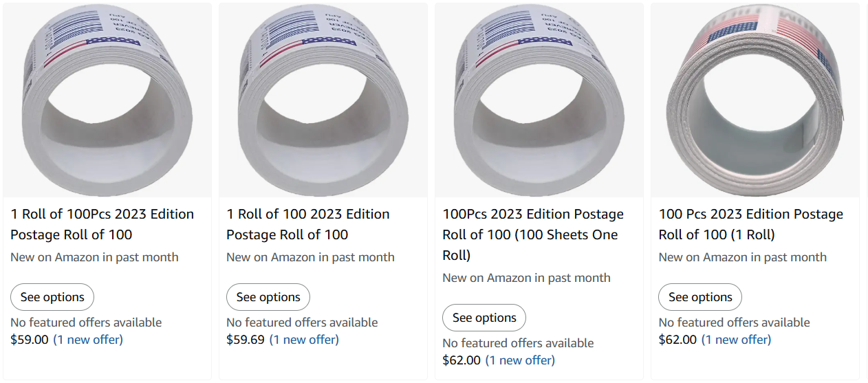Open the $59.00 postage roll product image
868x383 pixels.
click(107, 100)
